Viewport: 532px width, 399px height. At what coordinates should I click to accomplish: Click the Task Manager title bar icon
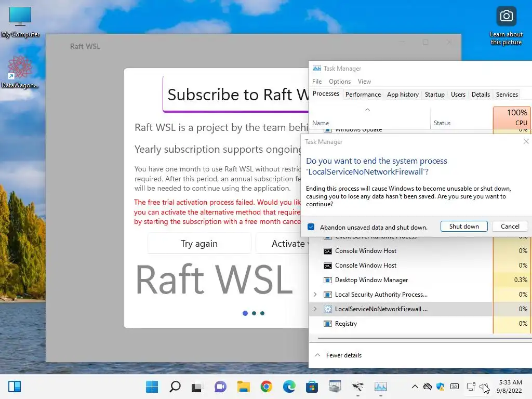(316, 68)
